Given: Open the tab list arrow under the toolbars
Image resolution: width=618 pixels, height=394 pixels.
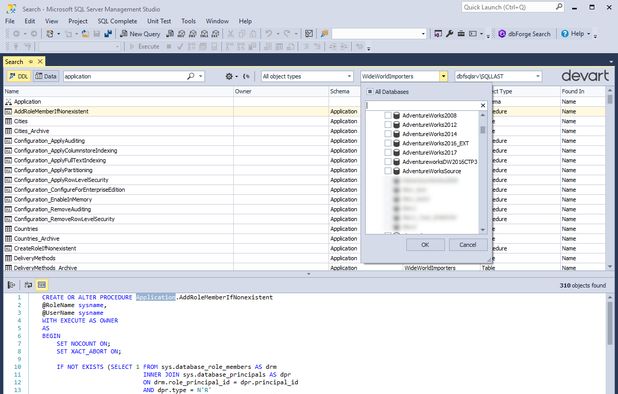Looking at the screenshot, I should tap(611, 62).
